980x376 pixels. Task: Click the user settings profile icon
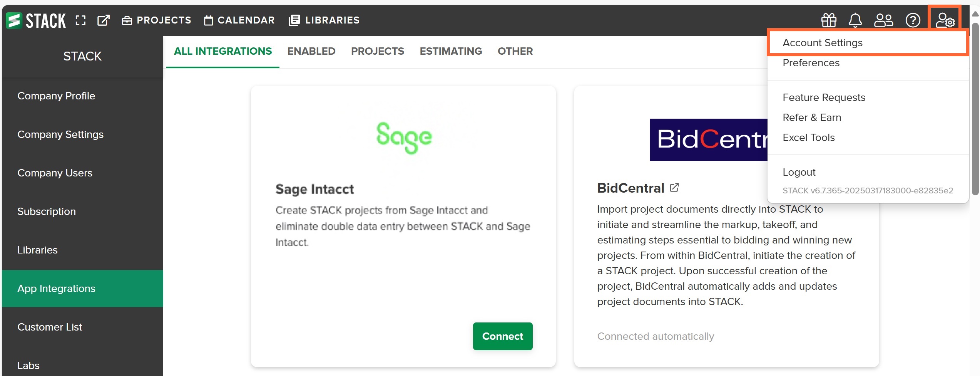pyautogui.click(x=945, y=20)
